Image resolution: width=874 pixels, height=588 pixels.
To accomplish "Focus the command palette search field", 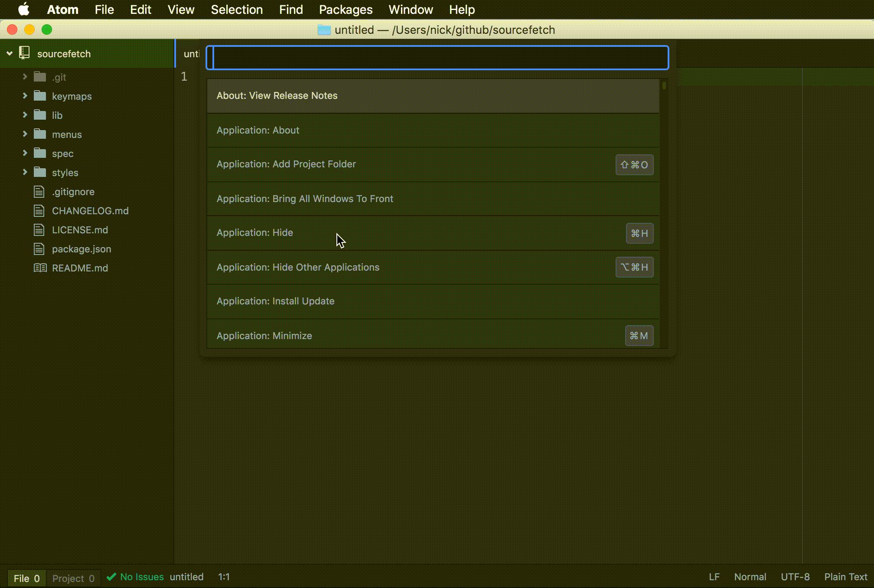I will pos(437,58).
